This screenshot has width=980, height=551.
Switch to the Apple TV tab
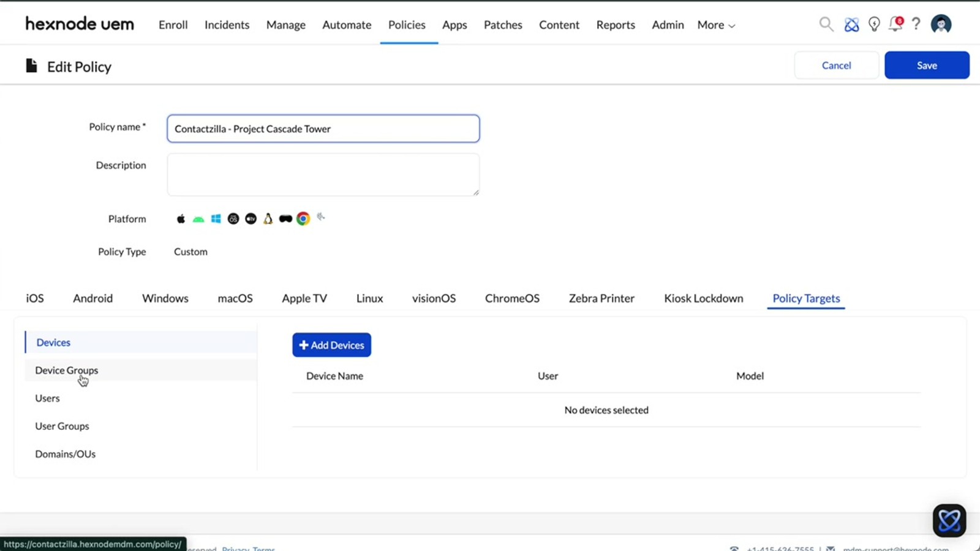pos(304,298)
